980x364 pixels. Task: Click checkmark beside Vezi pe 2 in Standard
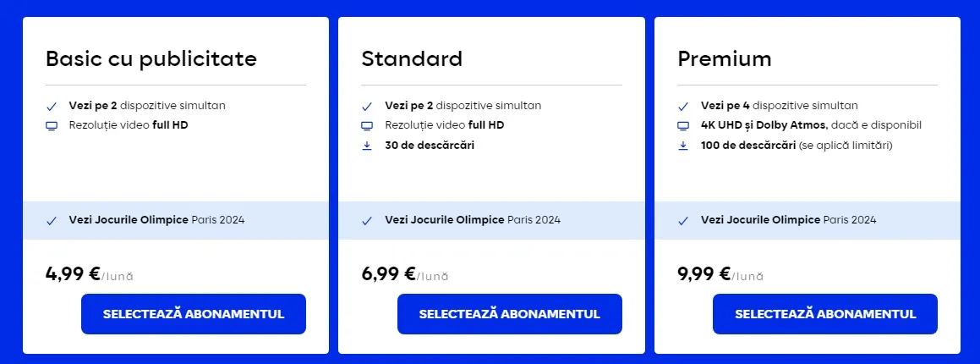pyautogui.click(x=367, y=107)
